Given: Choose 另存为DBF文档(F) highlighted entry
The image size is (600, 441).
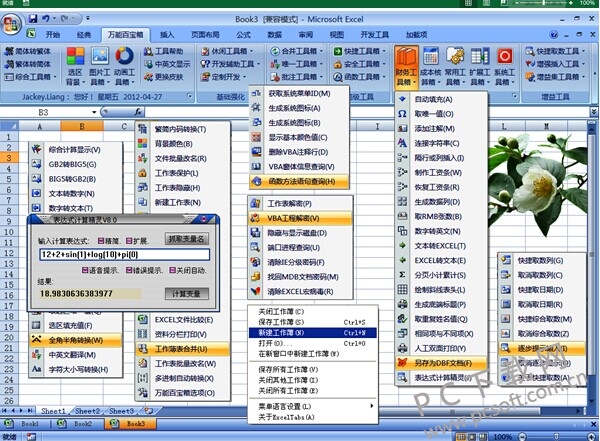Looking at the screenshot, I should (441, 363).
